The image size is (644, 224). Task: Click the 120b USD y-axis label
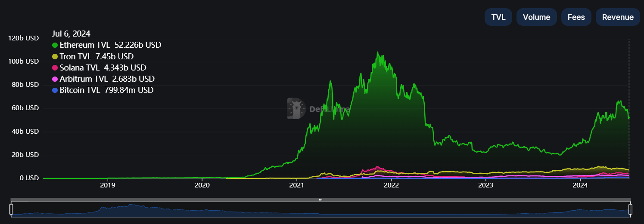[x=23, y=38]
